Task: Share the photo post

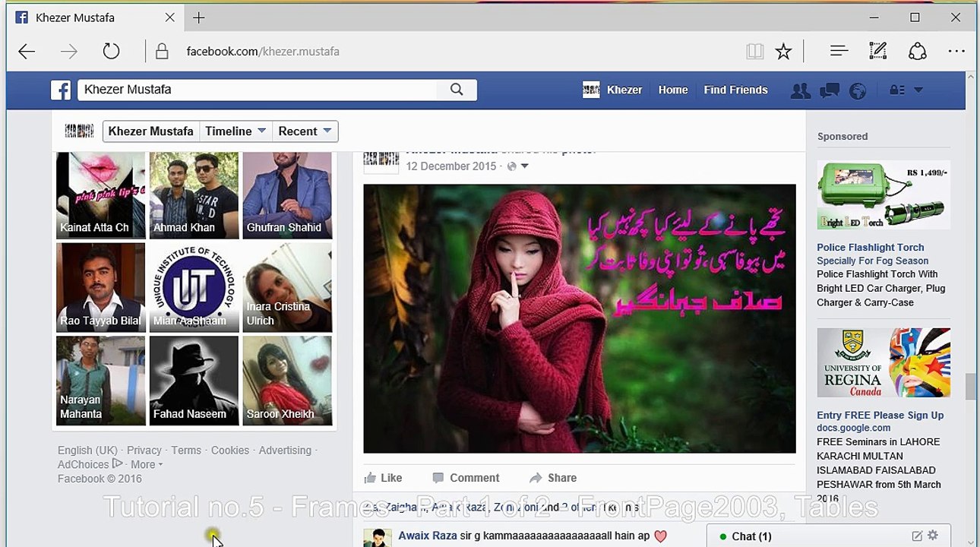Action: [553, 478]
